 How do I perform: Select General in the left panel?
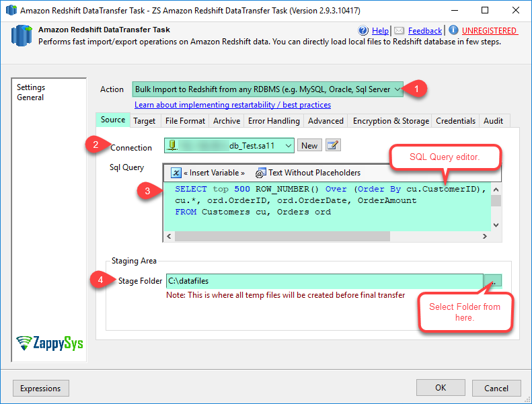pyautogui.click(x=30, y=97)
